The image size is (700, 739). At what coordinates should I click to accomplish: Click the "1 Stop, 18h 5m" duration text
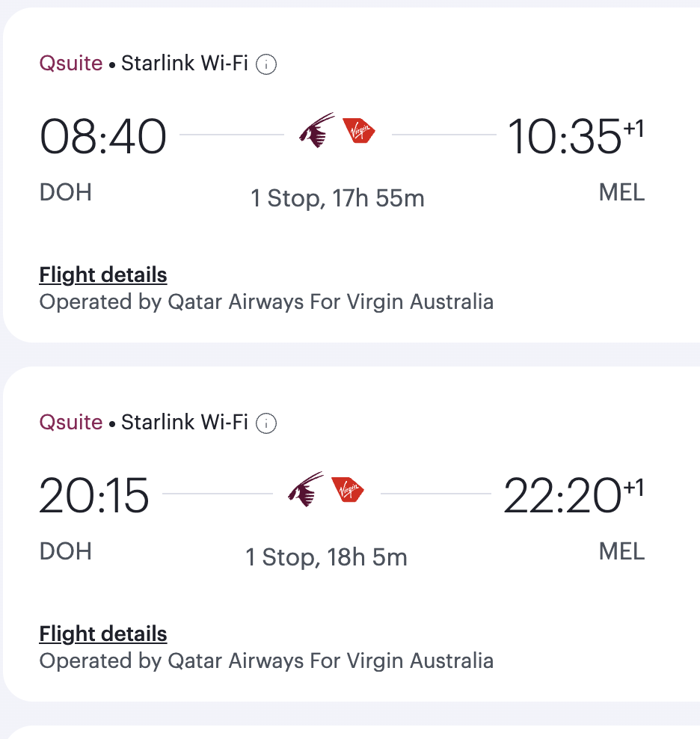[327, 558]
